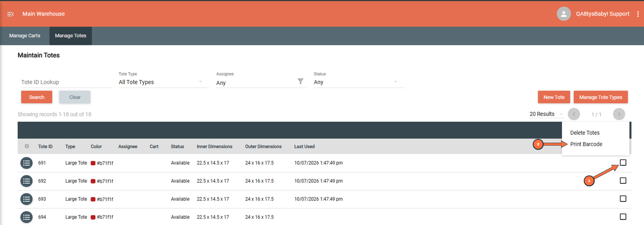Go to the next results page arrow

(619, 114)
